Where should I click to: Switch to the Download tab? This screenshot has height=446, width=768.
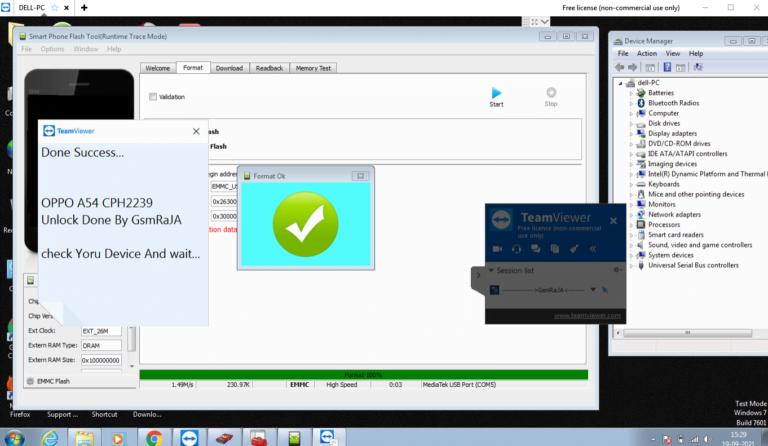click(229, 68)
